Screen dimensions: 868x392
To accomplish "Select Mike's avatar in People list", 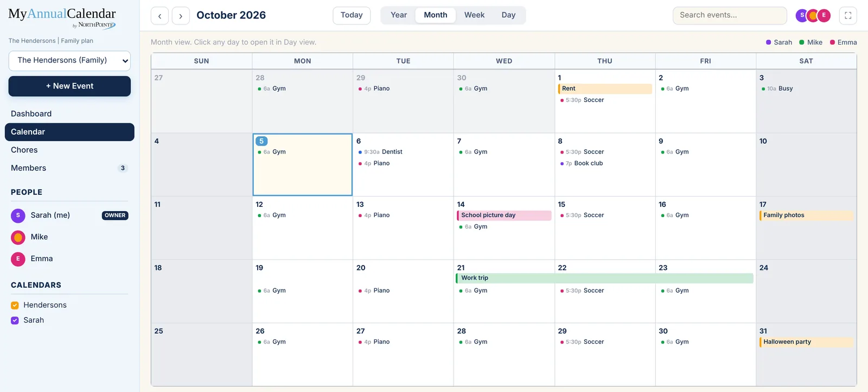I will point(18,237).
